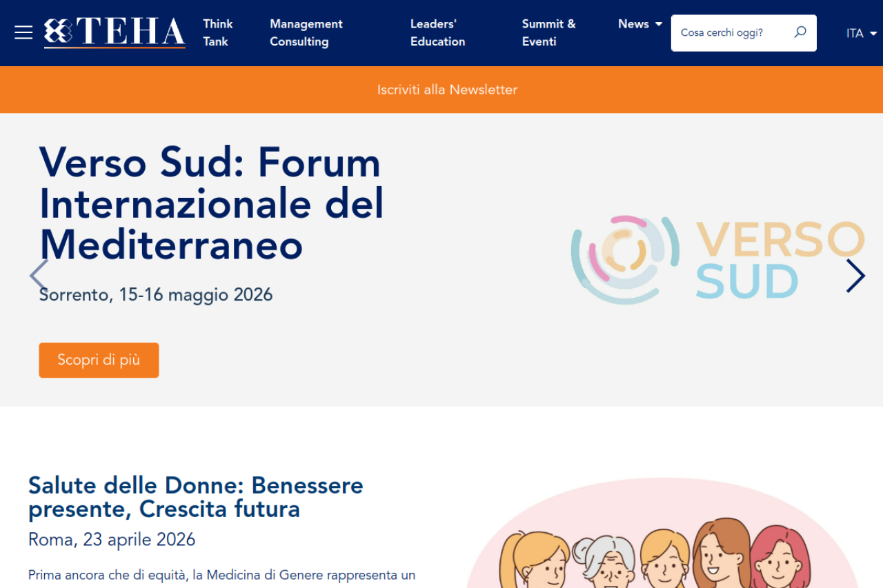Click the TEHA logo
The height and width of the screenshot is (588, 883).
coord(115,32)
